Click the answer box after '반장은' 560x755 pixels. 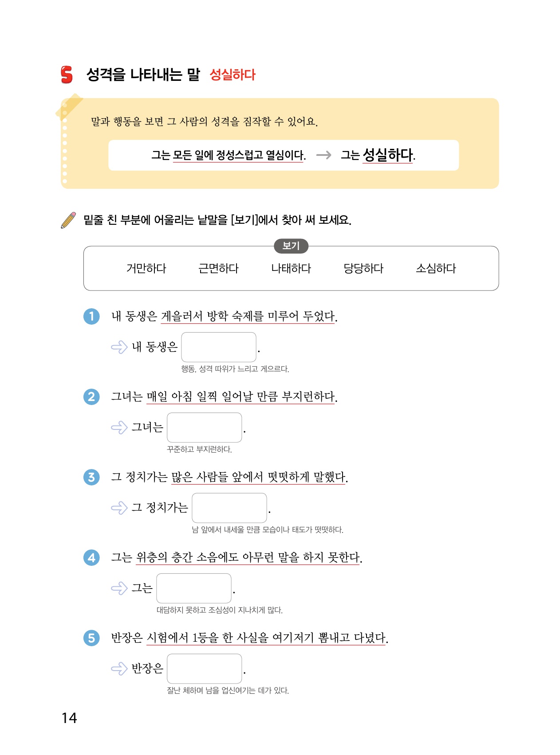tap(205, 668)
